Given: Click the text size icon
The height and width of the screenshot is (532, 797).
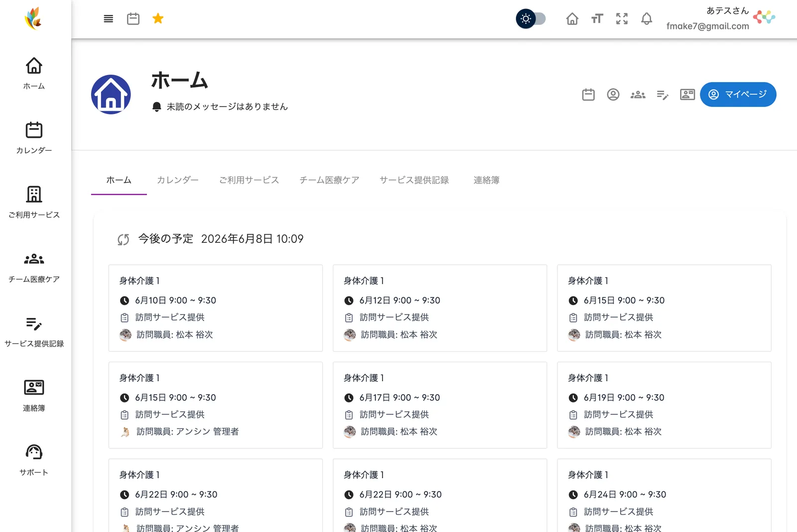Looking at the screenshot, I should [x=597, y=19].
